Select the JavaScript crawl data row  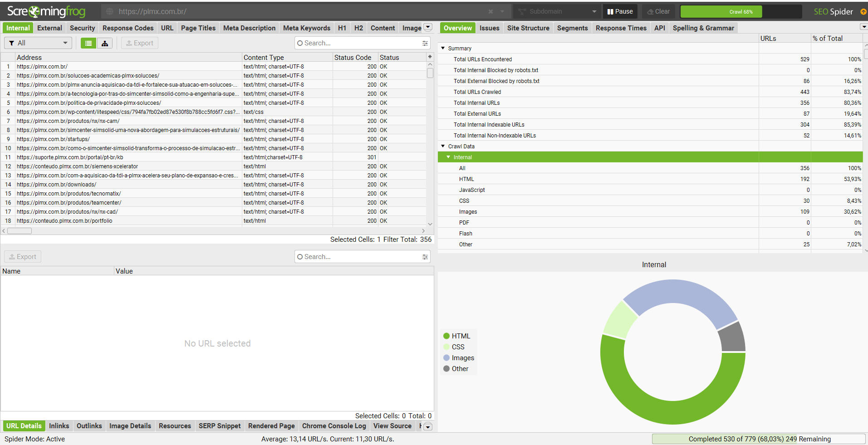(x=650, y=190)
